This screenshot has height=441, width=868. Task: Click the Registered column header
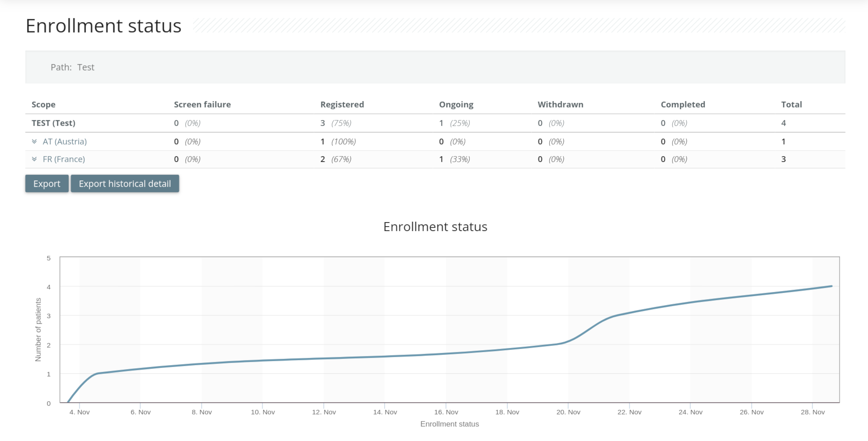click(342, 104)
